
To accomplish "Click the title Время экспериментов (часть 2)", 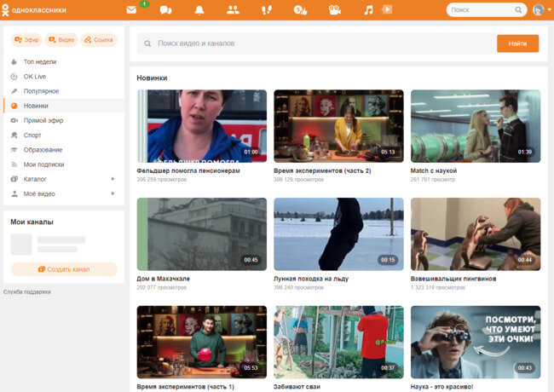I will 322,170.
